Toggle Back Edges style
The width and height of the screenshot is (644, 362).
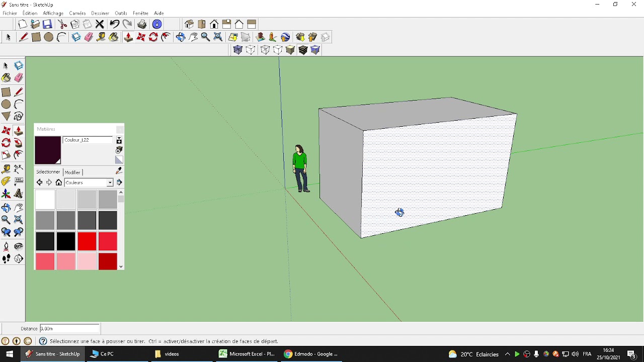pos(250,50)
